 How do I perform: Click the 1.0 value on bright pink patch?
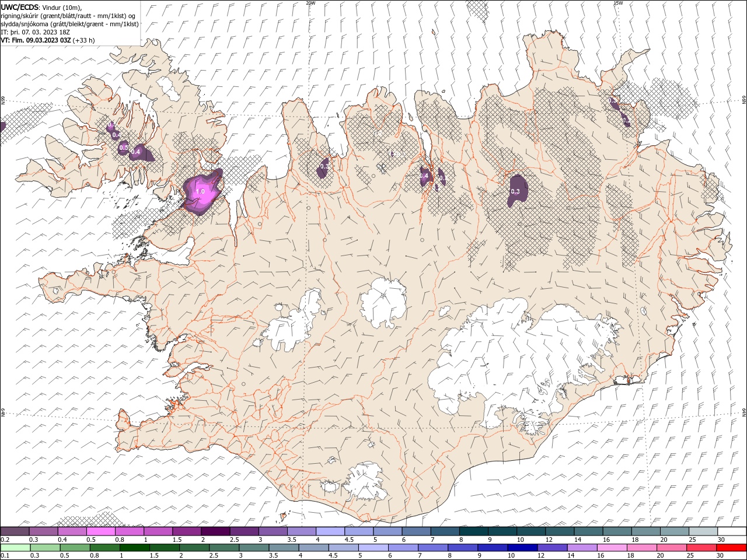pos(200,191)
